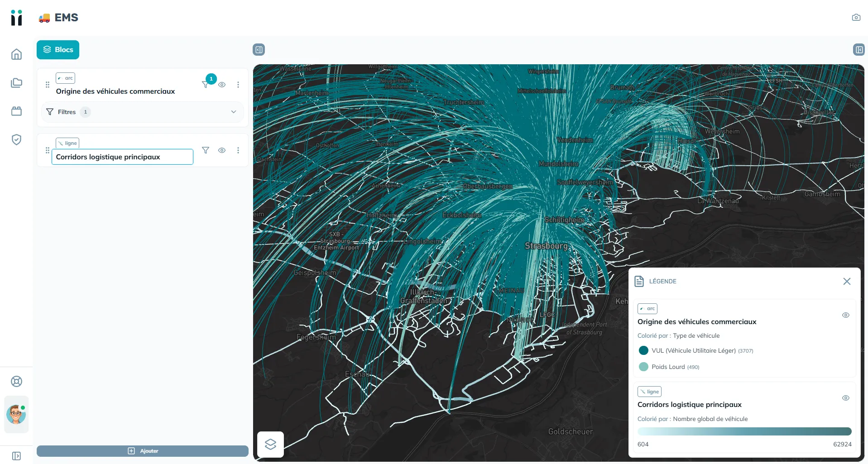Screen dimensions: 868x464
Task: Open the Home page from the sidebar
Action: pos(16,54)
